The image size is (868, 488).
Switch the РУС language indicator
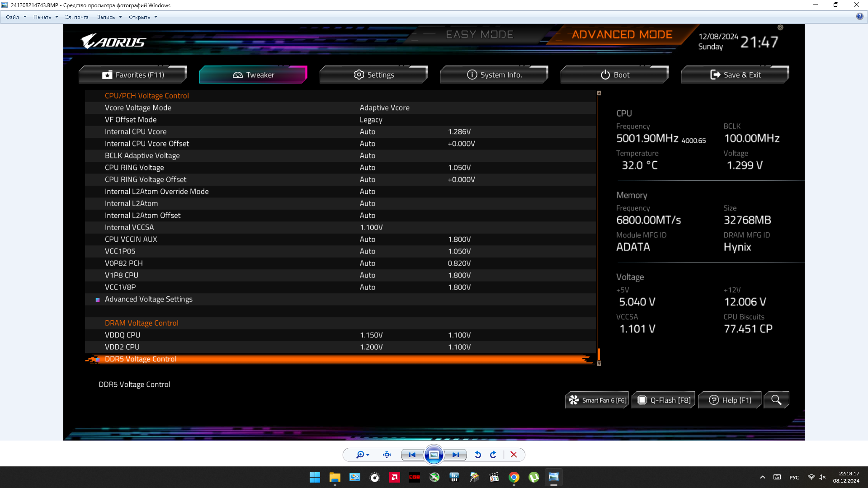tap(794, 478)
